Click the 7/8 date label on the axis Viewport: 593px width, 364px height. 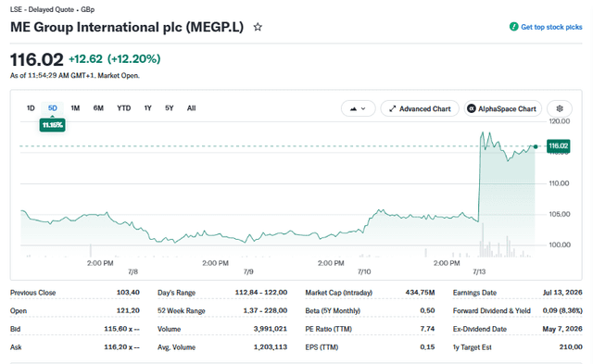[x=132, y=271]
